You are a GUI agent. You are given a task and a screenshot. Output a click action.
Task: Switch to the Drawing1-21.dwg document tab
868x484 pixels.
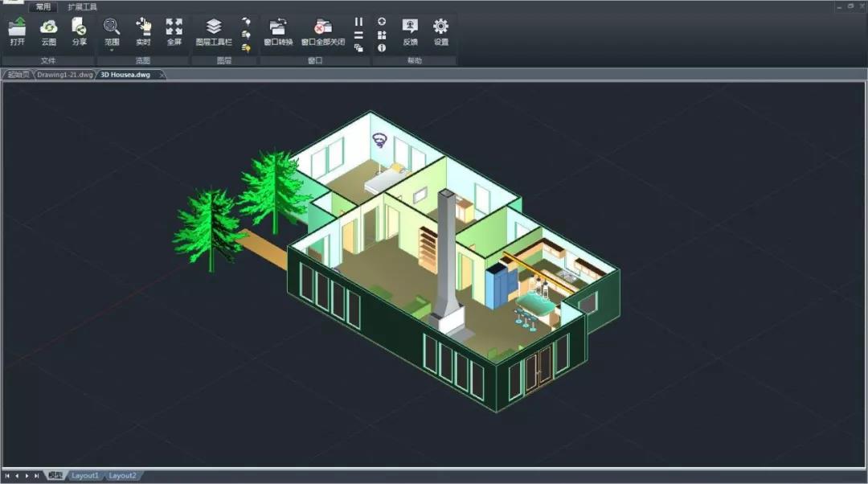click(65, 75)
